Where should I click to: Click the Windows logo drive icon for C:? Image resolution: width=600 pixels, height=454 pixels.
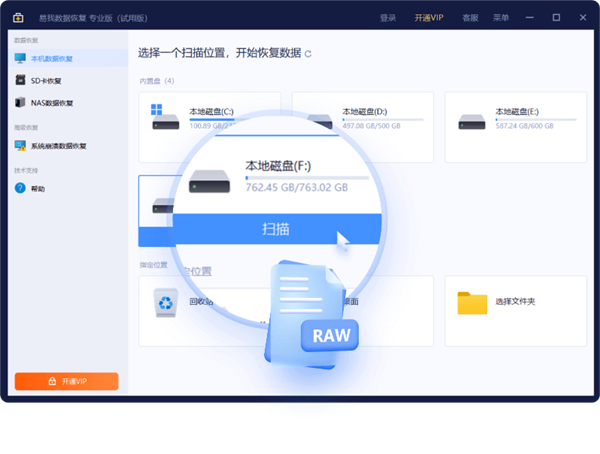(x=165, y=117)
